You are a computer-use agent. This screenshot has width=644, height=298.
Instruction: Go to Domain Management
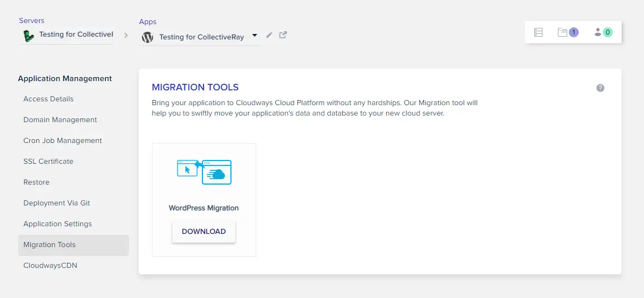[x=60, y=119]
